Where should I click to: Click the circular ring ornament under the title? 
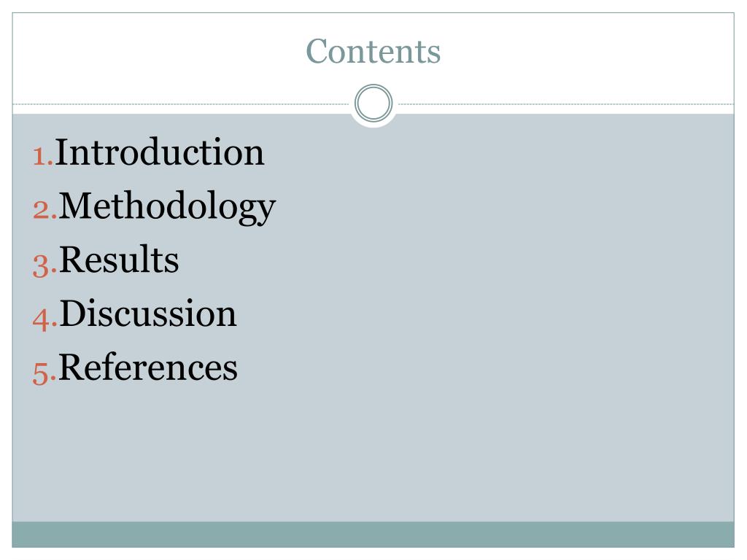click(373, 103)
